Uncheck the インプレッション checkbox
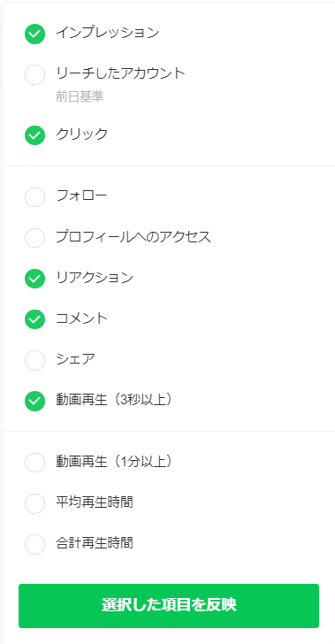Viewport: 335px width, 644px height. (x=34, y=34)
